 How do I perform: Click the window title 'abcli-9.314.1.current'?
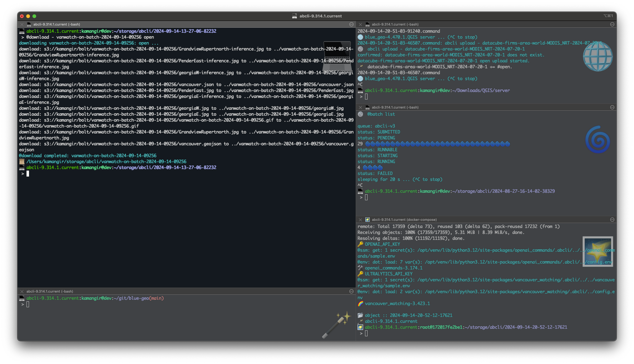click(x=320, y=16)
